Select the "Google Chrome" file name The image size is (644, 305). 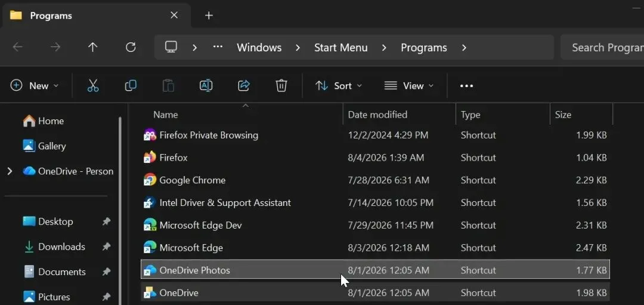(x=192, y=180)
